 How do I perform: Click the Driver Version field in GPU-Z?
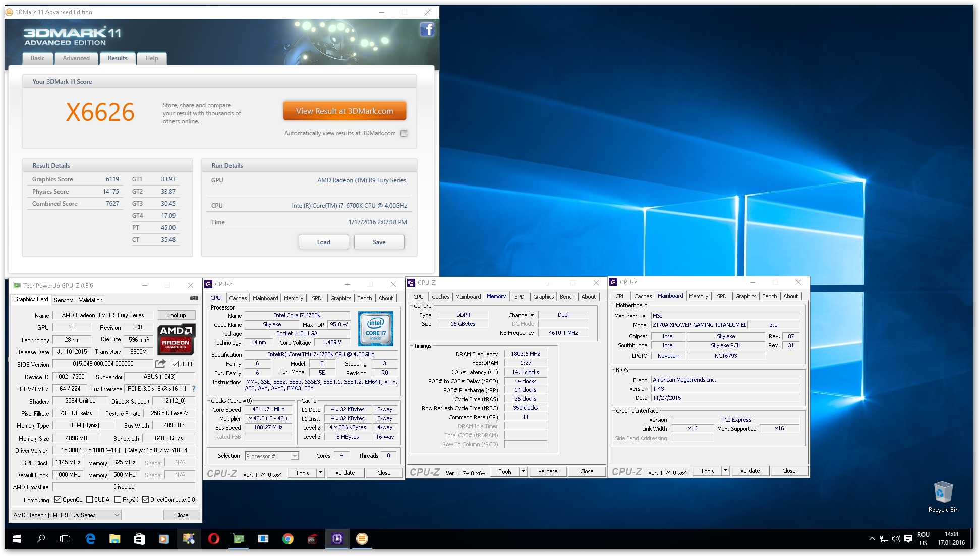(x=124, y=450)
